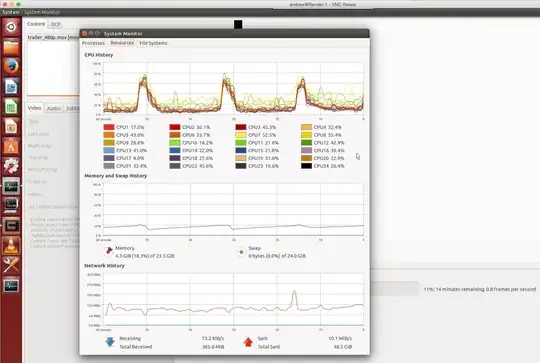540x363 pixels.
Task: Click the sent rate '10.1 MiB/s'
Action: [340, 338]
